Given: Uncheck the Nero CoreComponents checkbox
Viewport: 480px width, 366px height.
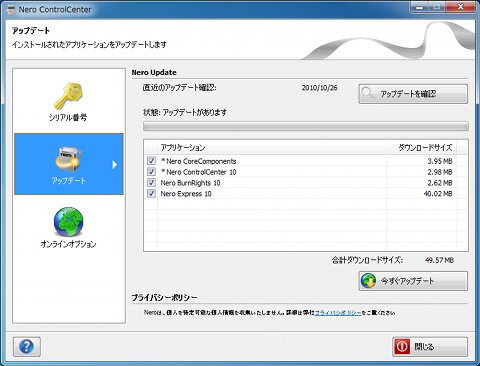Looking at the screenshot, I should coord(151,161).
